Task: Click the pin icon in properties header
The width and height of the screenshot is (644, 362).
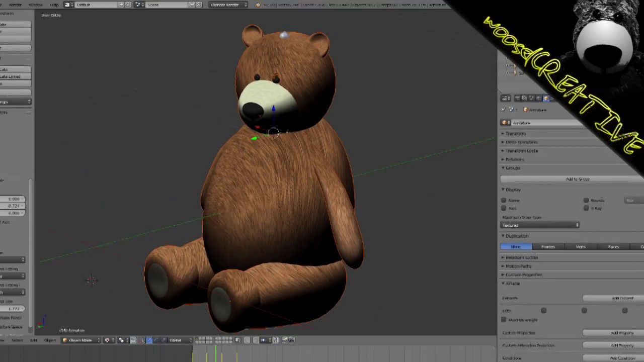Action: (x=503, y=110)
